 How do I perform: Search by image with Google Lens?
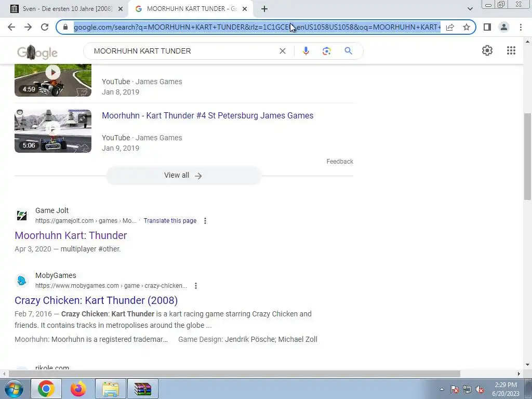click(x=326, y=51)
